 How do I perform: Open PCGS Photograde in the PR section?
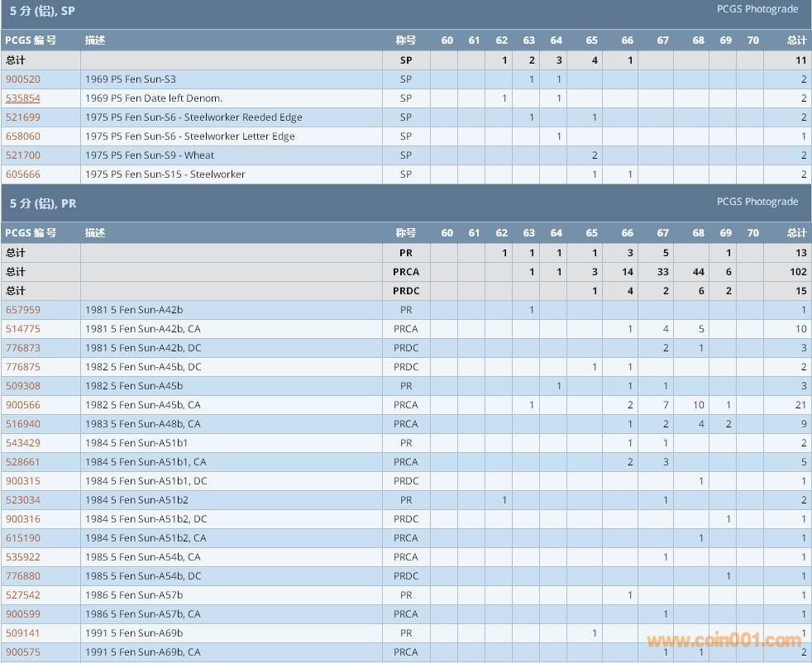[x=757, y=202]
